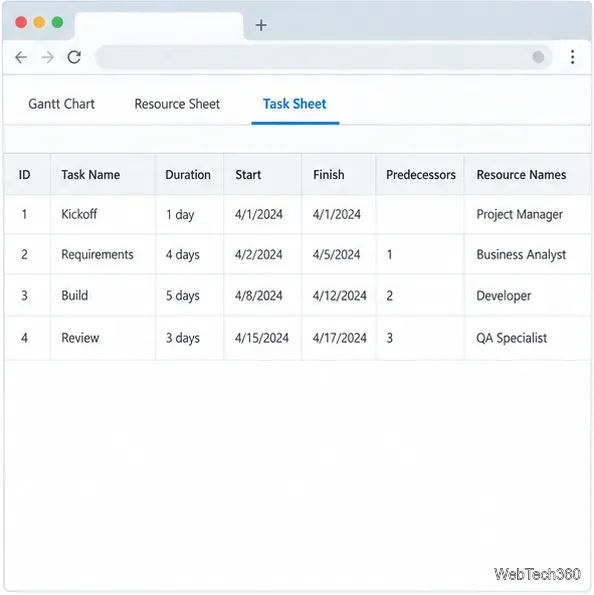The height and width of the screenshot is (595, 594).
Task: Click the ID cell of the Review row
Action: pos(27,338)
